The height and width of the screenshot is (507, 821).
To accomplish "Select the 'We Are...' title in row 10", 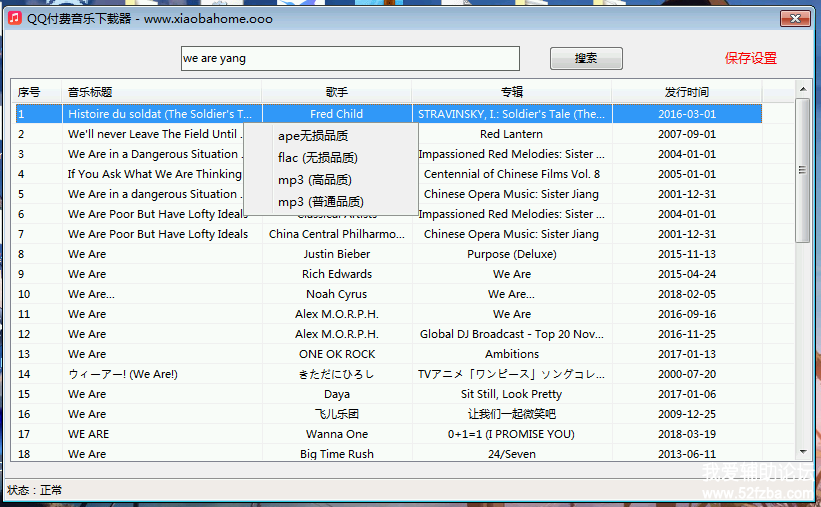I will (91, 294).
